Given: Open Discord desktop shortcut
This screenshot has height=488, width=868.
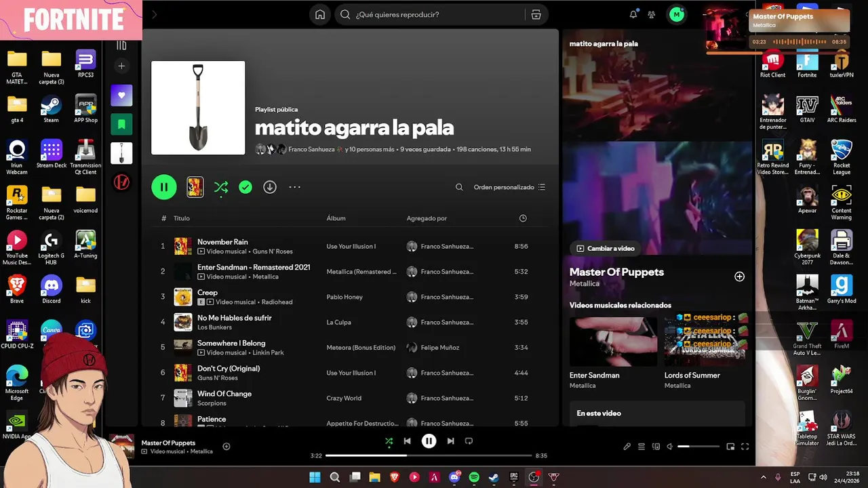Looking at the screenshot, I should 51,290.
